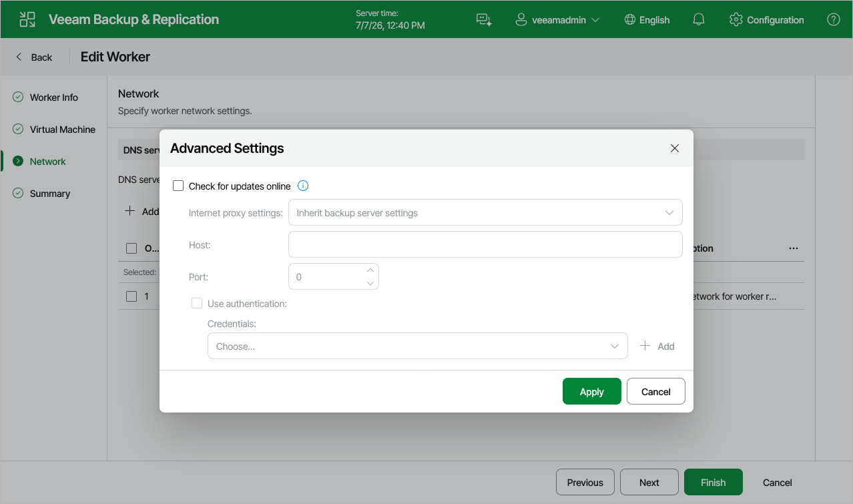This screenshot has width=853, height=504.
Task: Open the help question mark icon
Action: 834,19
